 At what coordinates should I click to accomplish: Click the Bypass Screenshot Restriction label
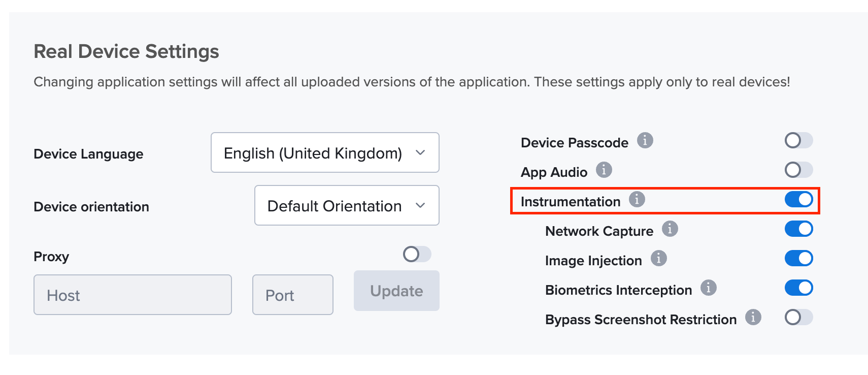(640, 320)
